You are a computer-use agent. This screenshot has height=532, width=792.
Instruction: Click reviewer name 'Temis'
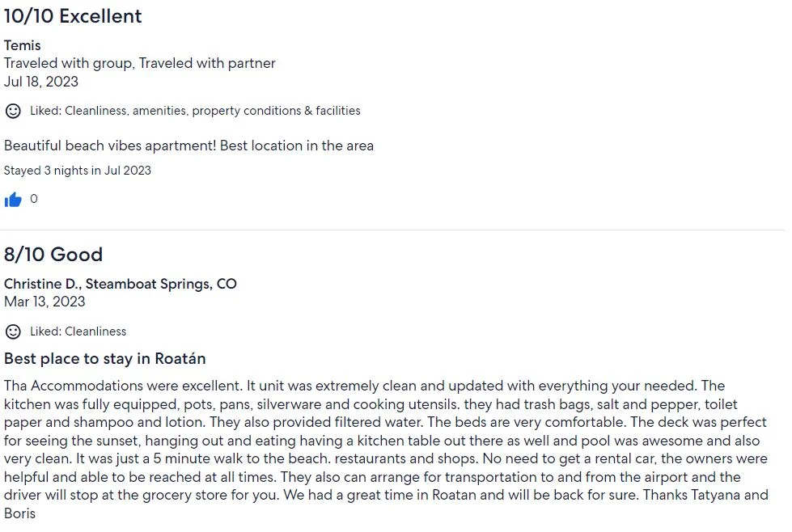click(x=22, y=45)
